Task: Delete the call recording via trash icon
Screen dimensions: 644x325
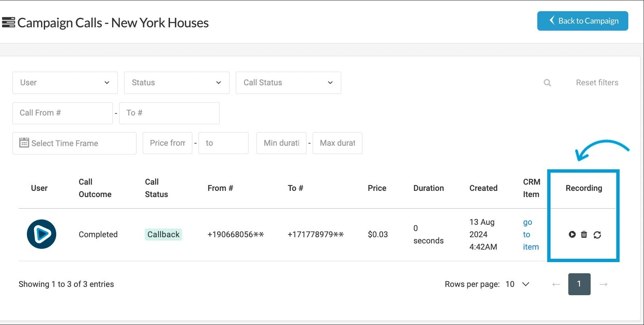Action: pos(584,235)
